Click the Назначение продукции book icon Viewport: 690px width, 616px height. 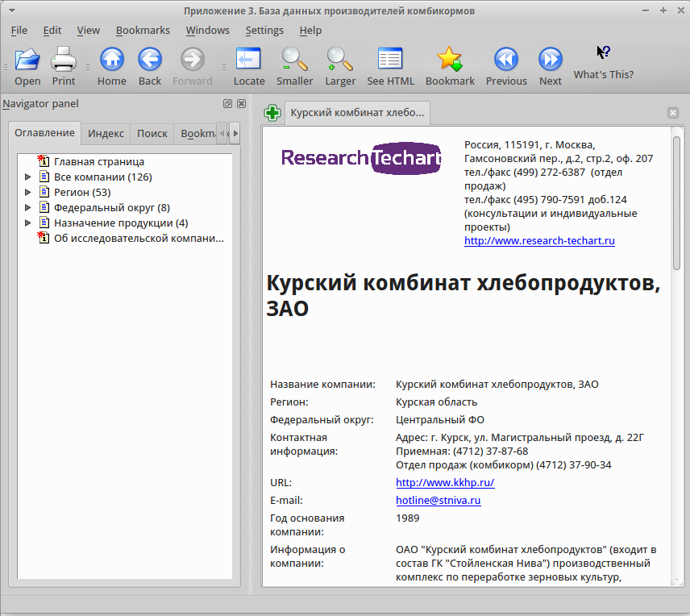pos(44,223)
